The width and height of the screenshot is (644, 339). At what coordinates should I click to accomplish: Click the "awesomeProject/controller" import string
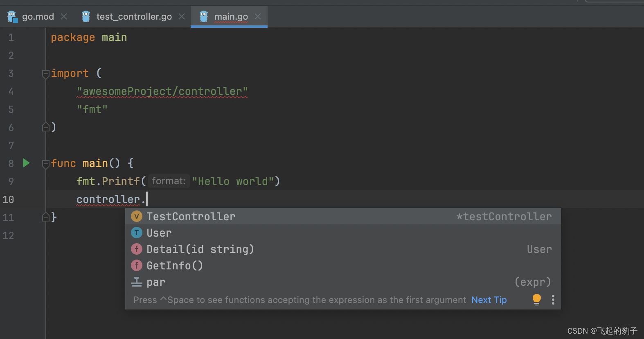point(162,91)
